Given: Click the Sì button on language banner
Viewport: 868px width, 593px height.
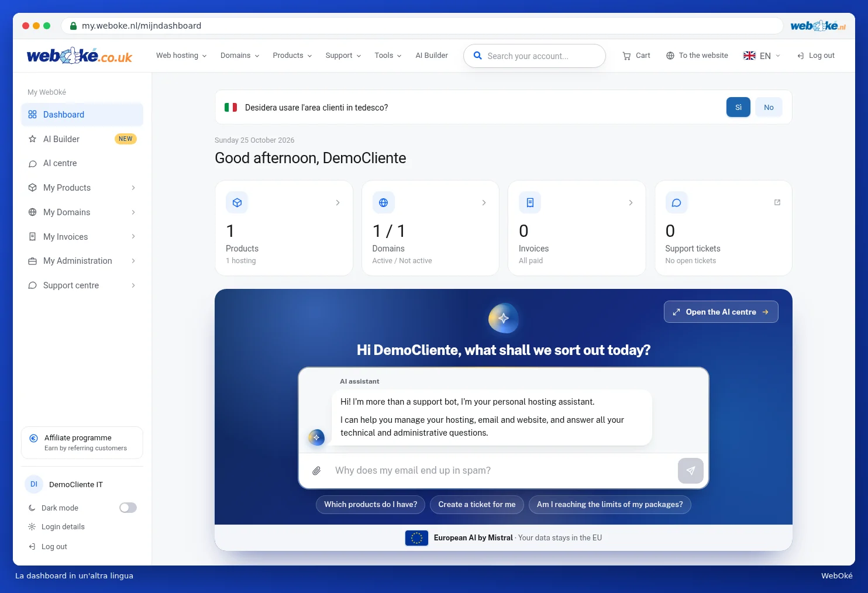Looking at the screenshot, I should point(738,107).
